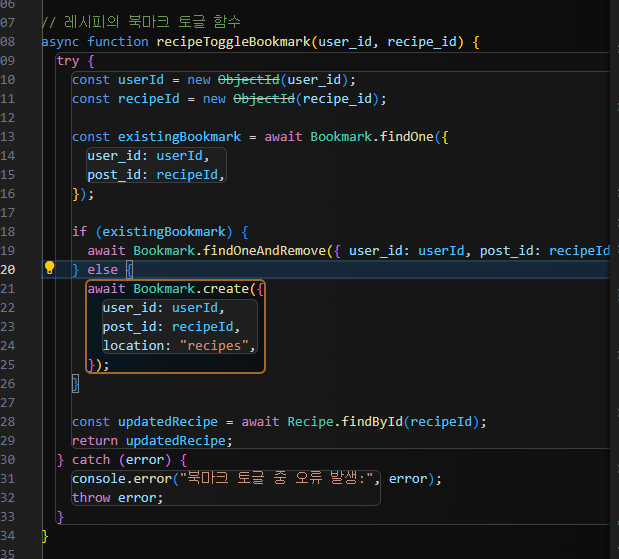Click Recipe.findById method call
This screenshot has height=559, width=619.
(345, 422)
